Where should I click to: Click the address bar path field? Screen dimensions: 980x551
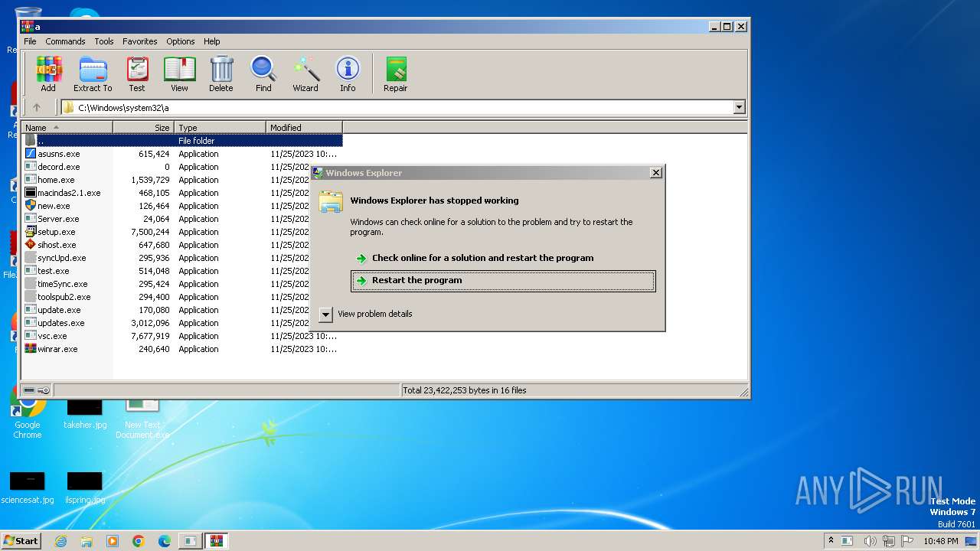(x=397, y=108)
